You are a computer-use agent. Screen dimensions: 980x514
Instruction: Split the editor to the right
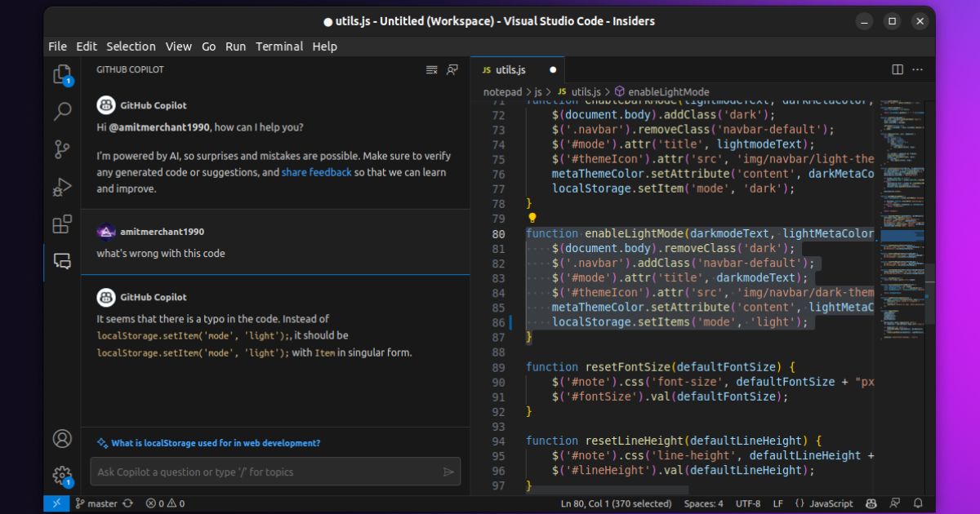(x=898, y=70)
